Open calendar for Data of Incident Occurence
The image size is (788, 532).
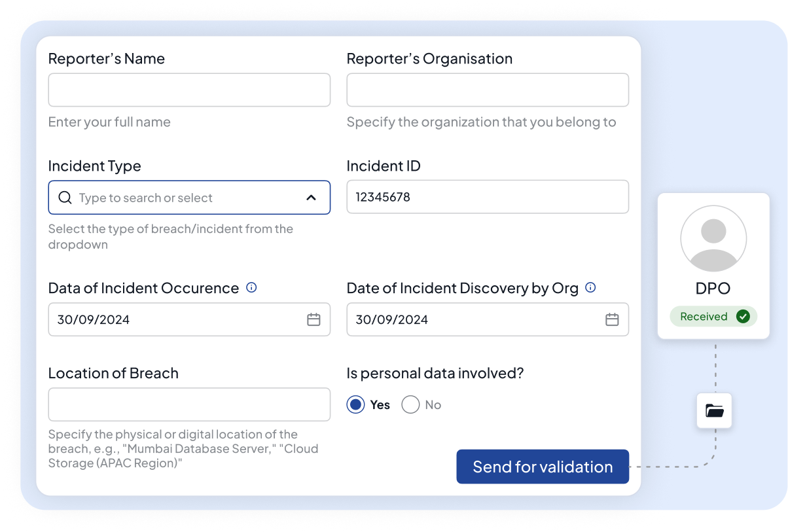pos(314,319)
